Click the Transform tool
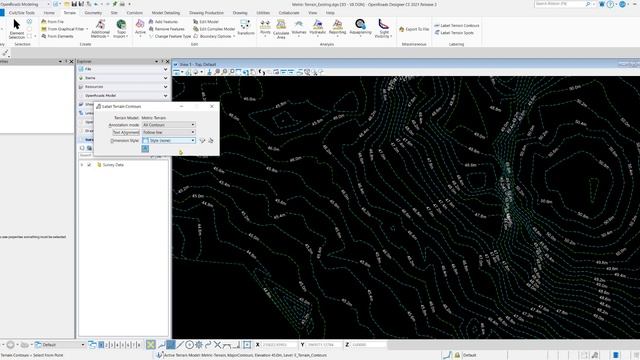The image size is (640, 360). point(245,27)
